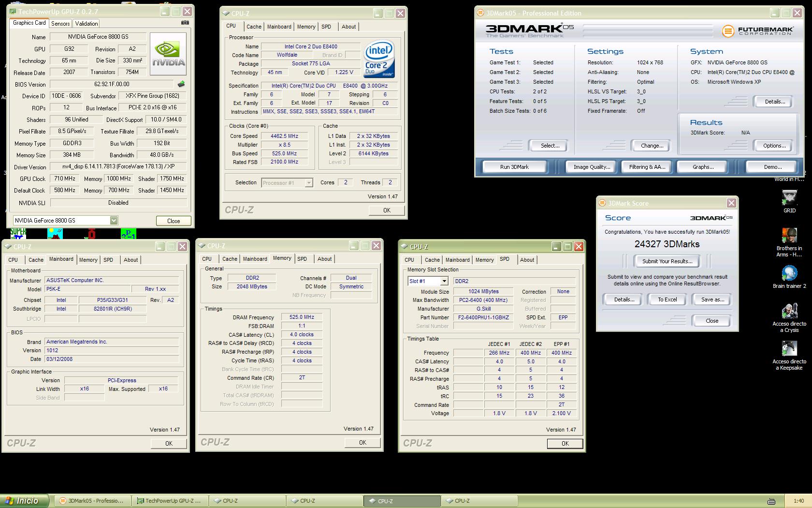Click OK in CPU-Z Memory window

point(362,443)
